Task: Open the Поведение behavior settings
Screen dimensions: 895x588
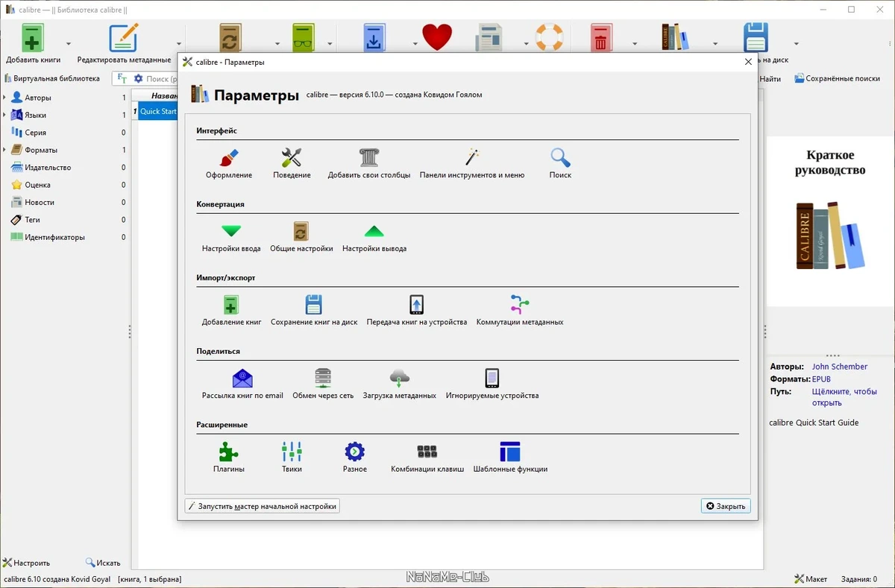Action: 292,164
